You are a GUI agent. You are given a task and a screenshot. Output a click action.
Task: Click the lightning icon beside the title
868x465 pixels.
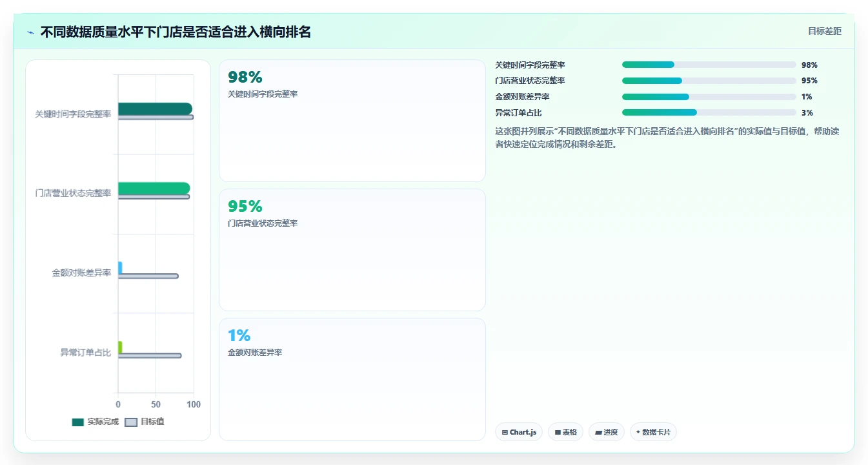click(x=30, y=32)
